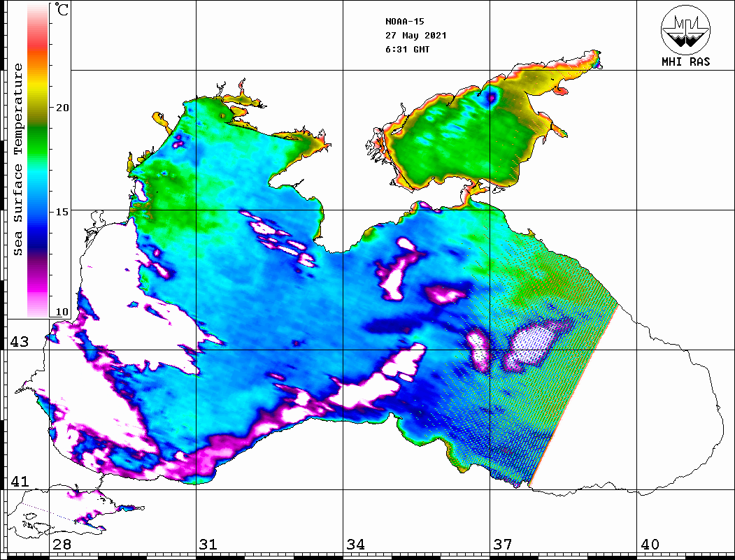Click the MHI RAS logo emblem
Screen dimensions: 735x560
[685, 29]
